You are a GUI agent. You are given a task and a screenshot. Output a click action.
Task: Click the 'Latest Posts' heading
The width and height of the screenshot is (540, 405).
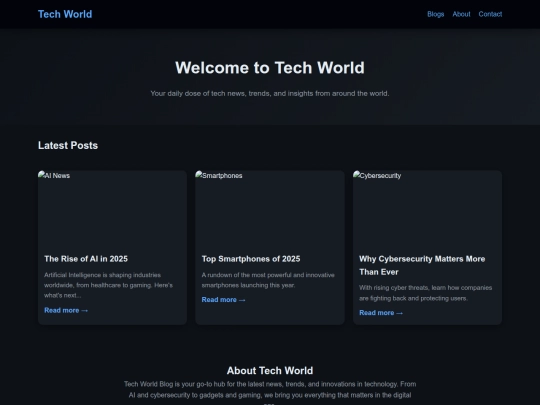point(68,145)
